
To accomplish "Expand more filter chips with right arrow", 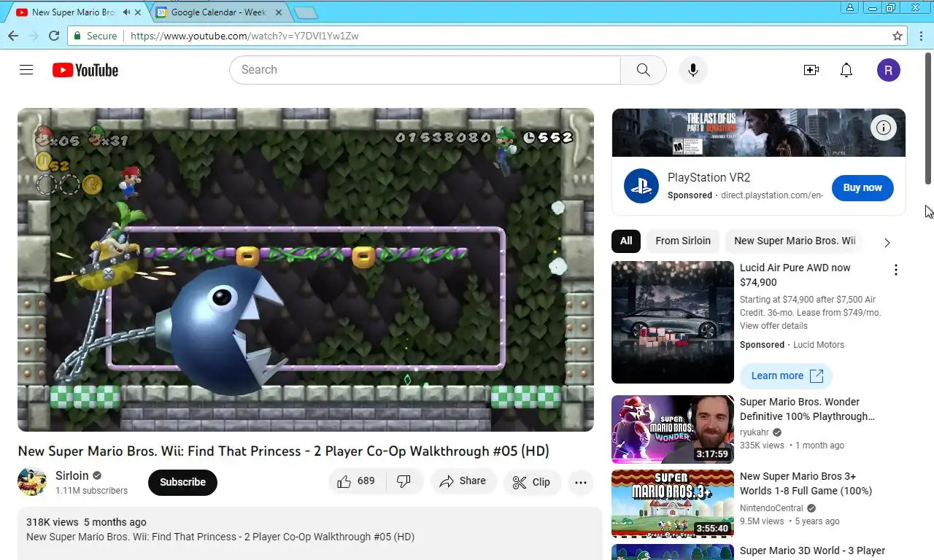I will point(887,242).
